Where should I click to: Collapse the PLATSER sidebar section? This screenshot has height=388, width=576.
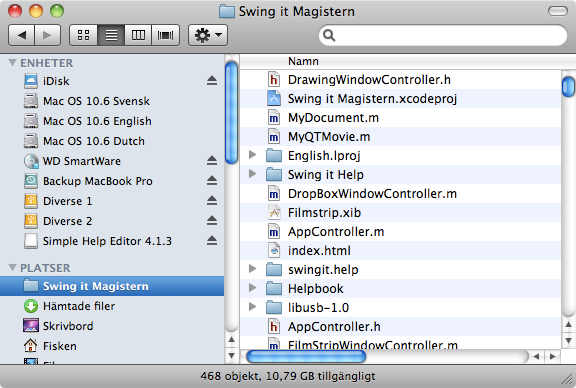12,267
